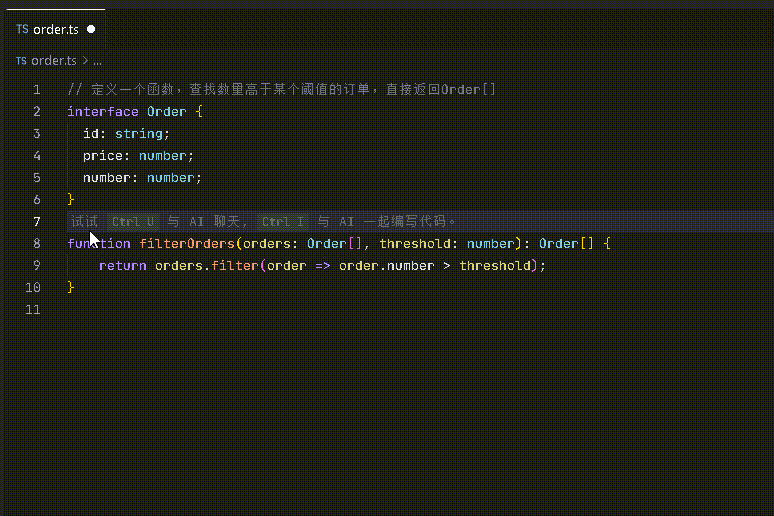Click the Ctrl U keybinding hint
The width and height of the screenshot is (774, 516).
pos(132,222)
